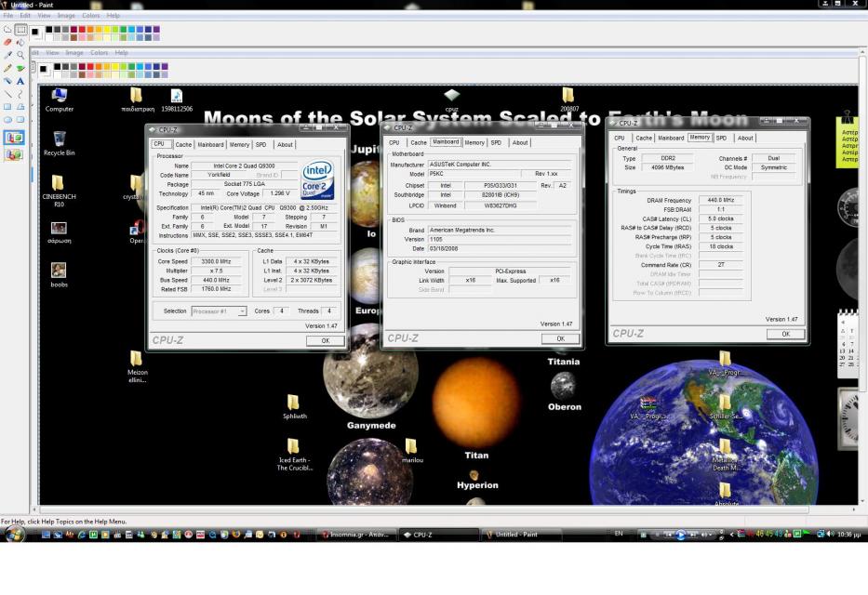This screenshot has height=595, width=868.
Task: Pick the red swatch in the topmost palette
Action: pyautogui.click(x=82, y=30)
